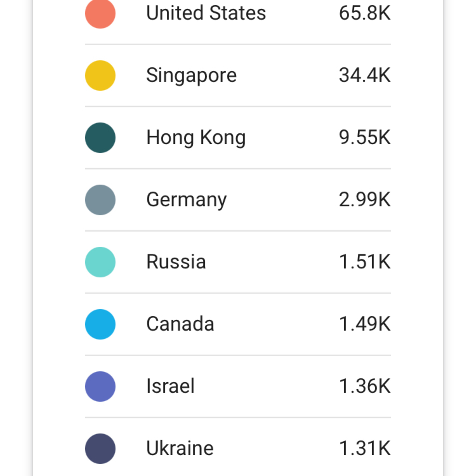Click the 34.4K value for Singapore
The height and width of the screenshot is (476, 476).
pos(365,75)
